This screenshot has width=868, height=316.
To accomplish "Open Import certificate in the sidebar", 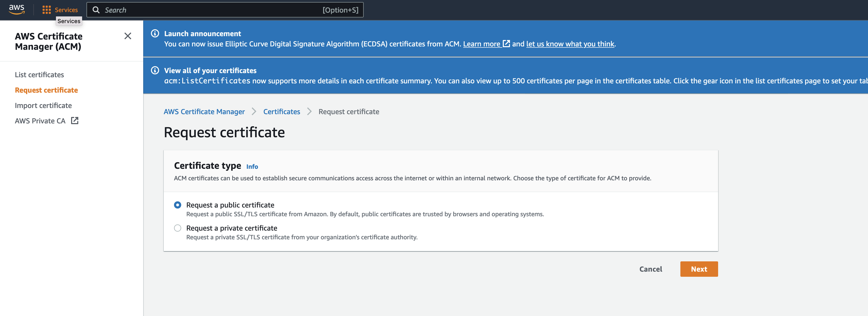I will tap(43, 105).
